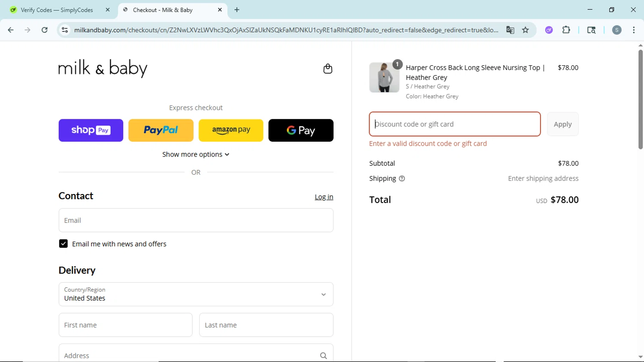Open the purple extension icon
The width and height of the screenshot is (644, 362).
click(549, 30)
